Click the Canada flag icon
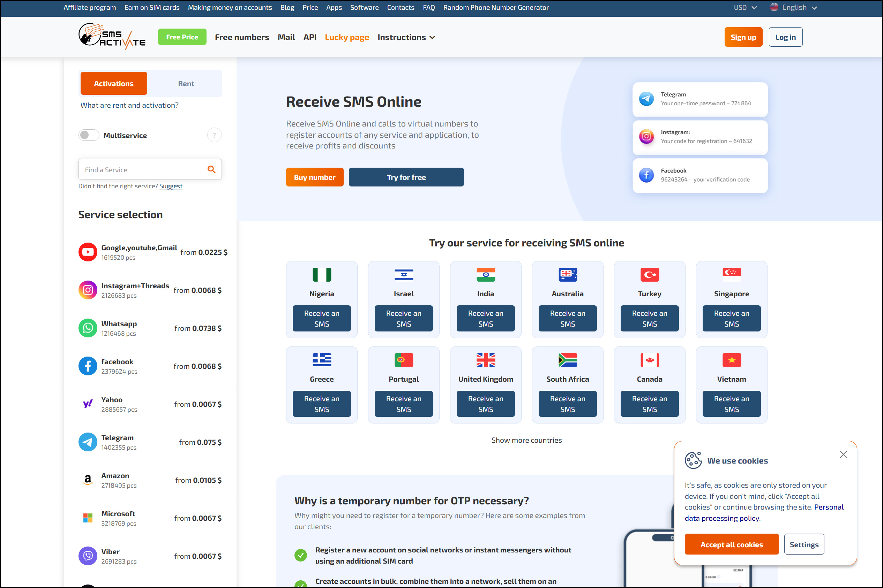Screen dimensions: 883x588 pyautogui.click(x=649, y=360)
